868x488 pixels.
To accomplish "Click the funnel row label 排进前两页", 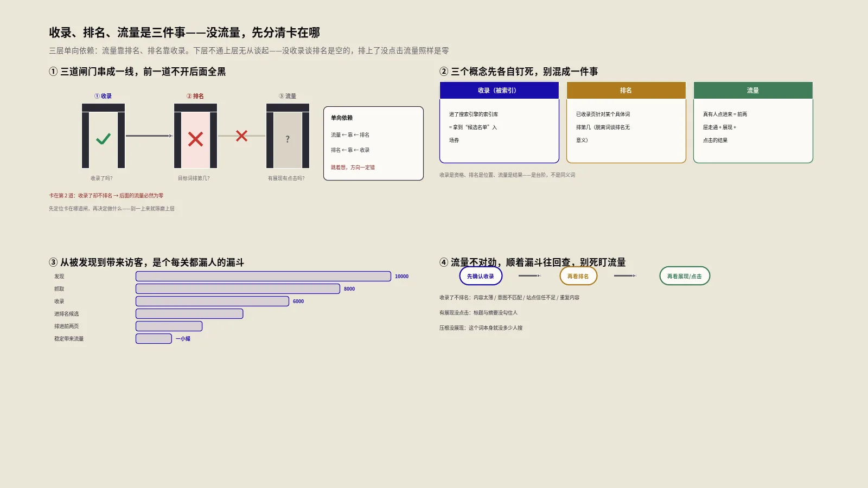I will 66,326.
